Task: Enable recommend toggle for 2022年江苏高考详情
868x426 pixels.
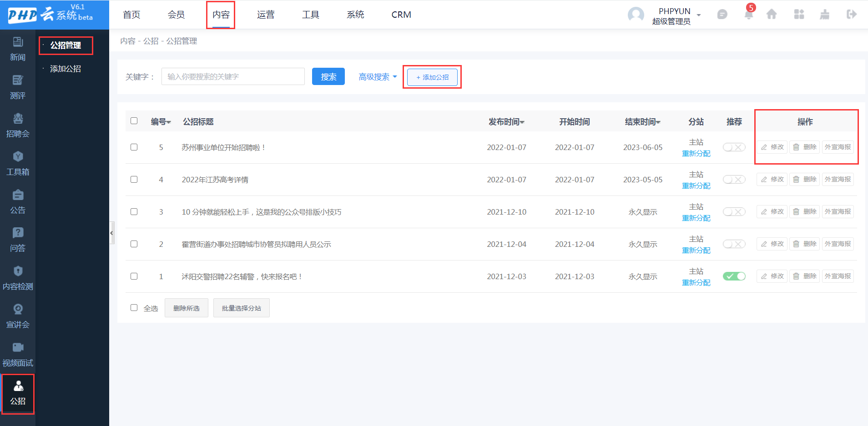Action: tap(734, 180)
